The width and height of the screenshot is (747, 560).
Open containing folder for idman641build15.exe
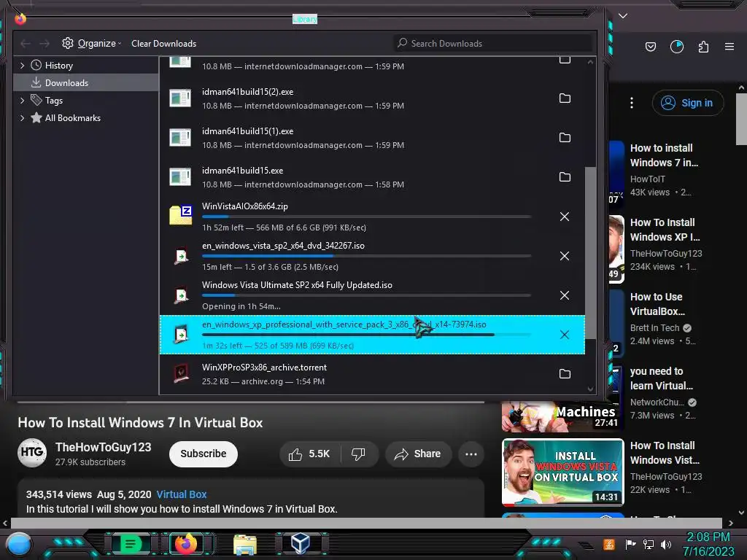point(565,176)
